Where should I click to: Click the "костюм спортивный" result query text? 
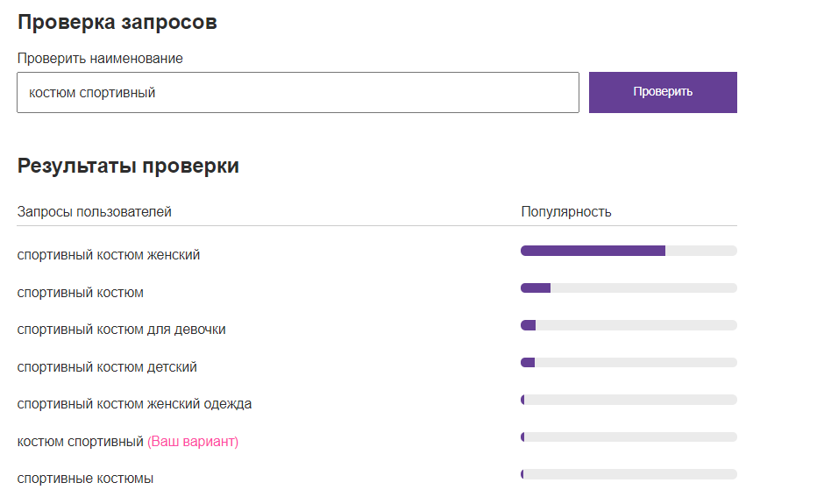(80, 442)
